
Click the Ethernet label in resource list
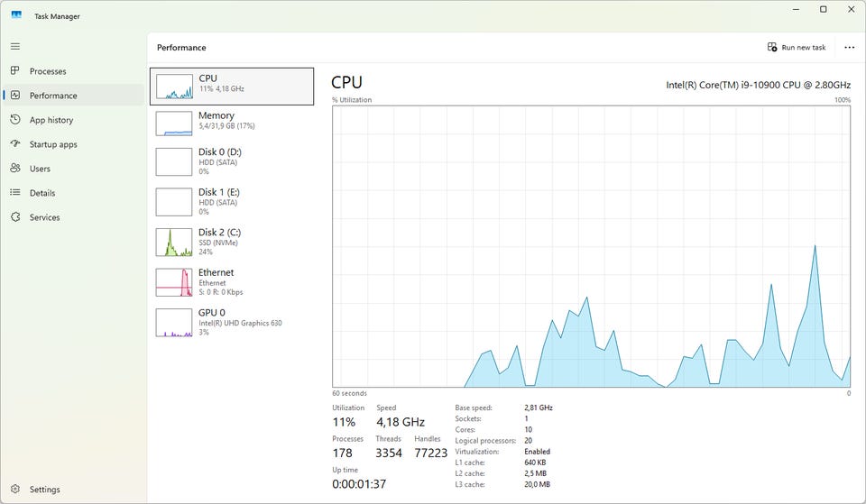[x=216, y=272]
